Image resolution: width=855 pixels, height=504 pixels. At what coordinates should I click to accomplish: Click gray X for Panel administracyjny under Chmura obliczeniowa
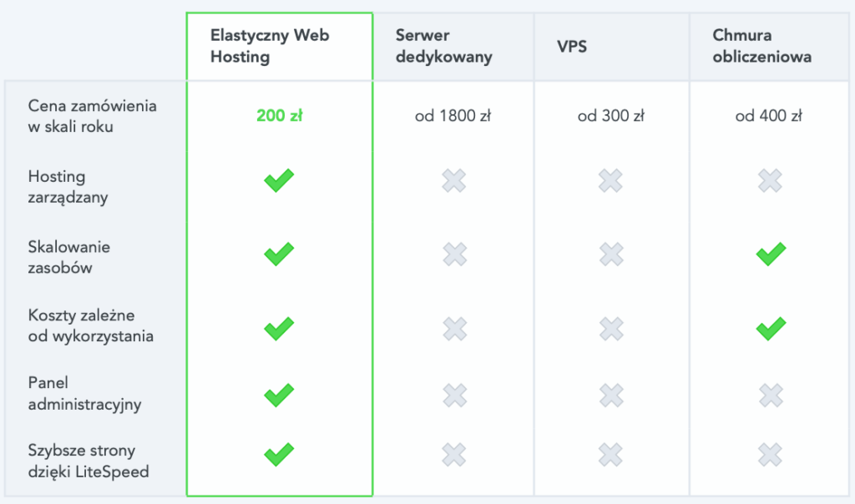coord(770,396)
